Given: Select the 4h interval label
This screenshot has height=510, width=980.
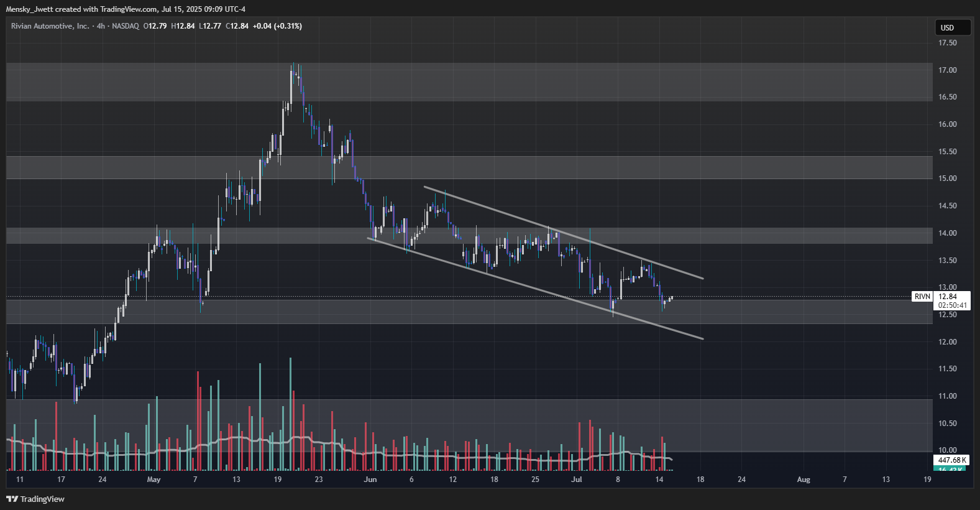Looking at the screenshot, I should 101,26.
